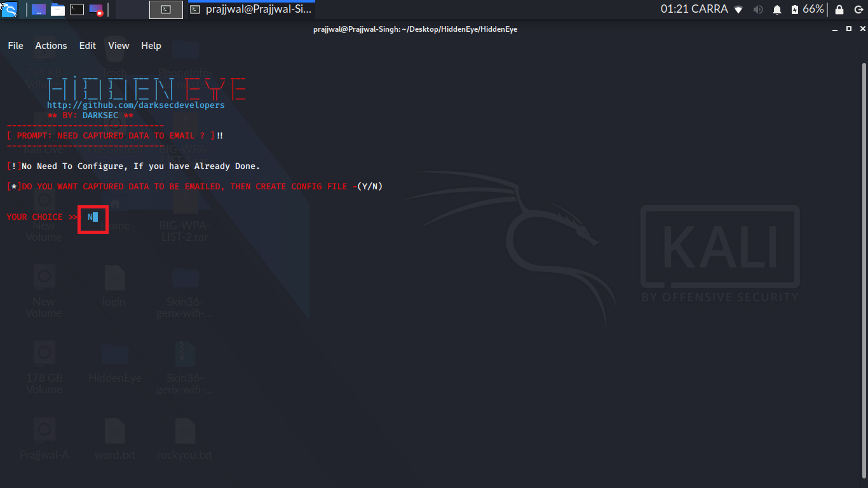The width and height of the screenshot is (868, 488).
Task: Open the File menu
Action: point(15,45)
